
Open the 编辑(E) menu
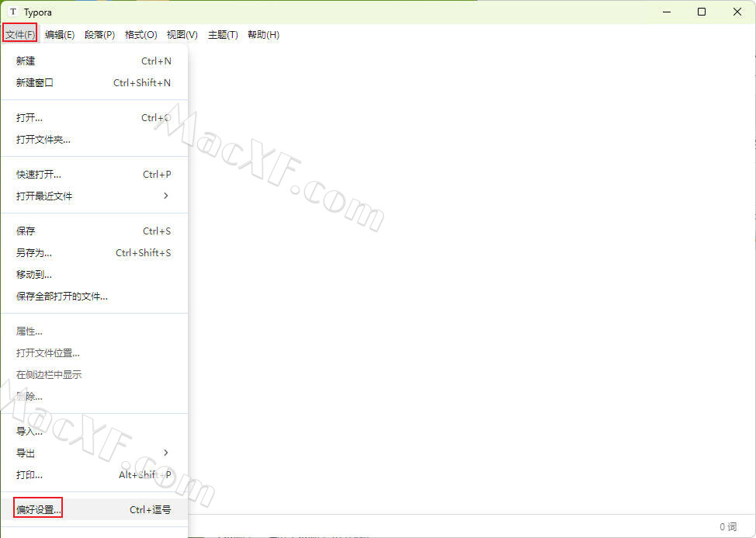pyautogui.click(x=60, y=35)
